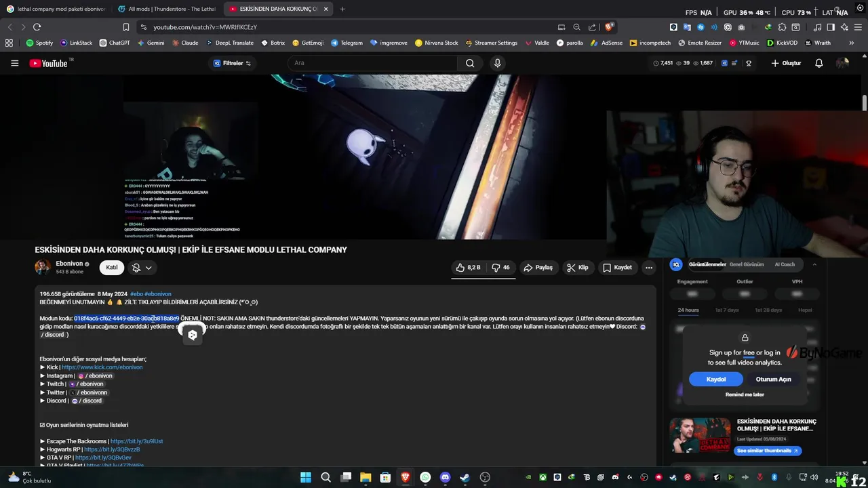Dislike the video with thumbs down 46
Screen dimensions: 868x488
pos(500,268)
